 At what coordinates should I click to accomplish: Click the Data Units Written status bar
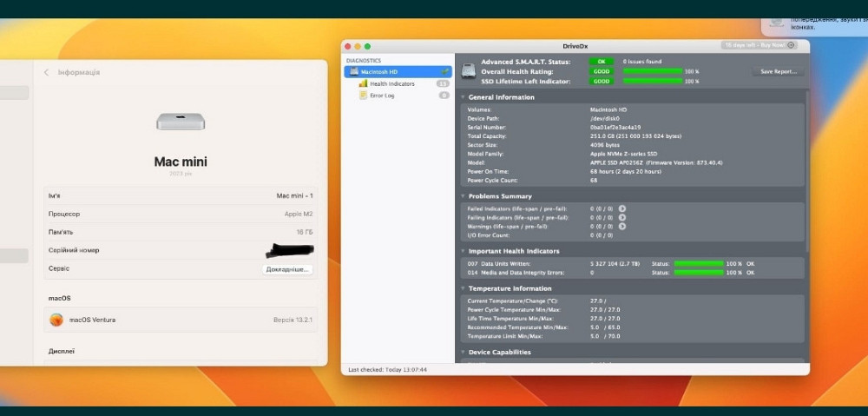(699, 264)
